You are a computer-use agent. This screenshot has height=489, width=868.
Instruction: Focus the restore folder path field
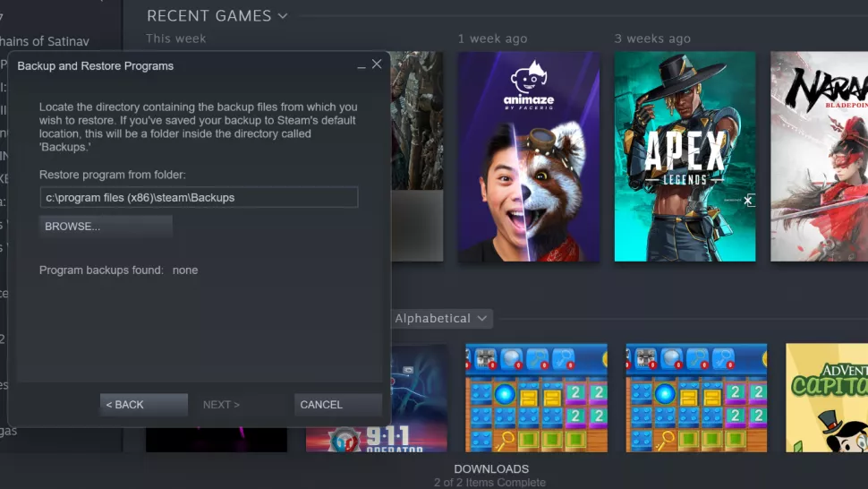coord(199,198)
